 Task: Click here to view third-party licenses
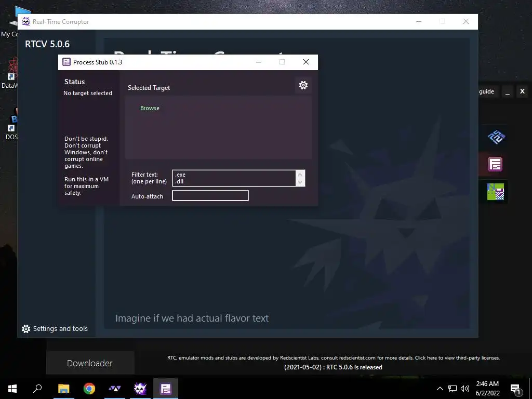coord(457,357)
